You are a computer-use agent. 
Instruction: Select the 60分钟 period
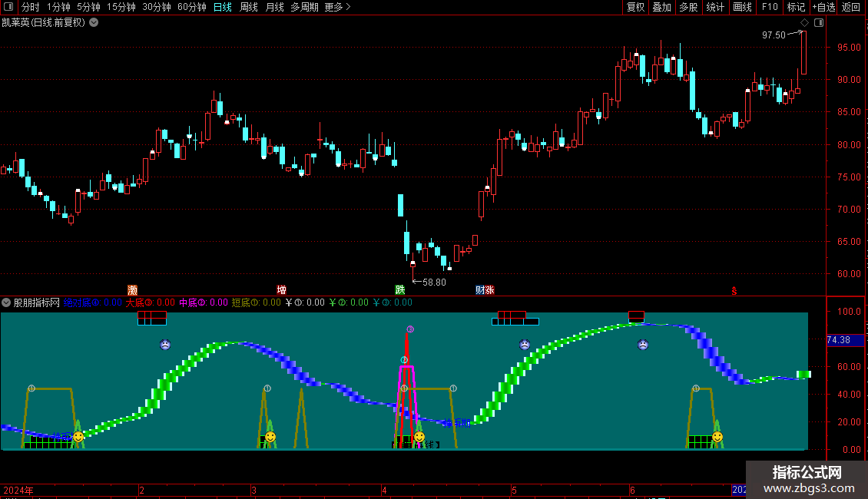192,7
